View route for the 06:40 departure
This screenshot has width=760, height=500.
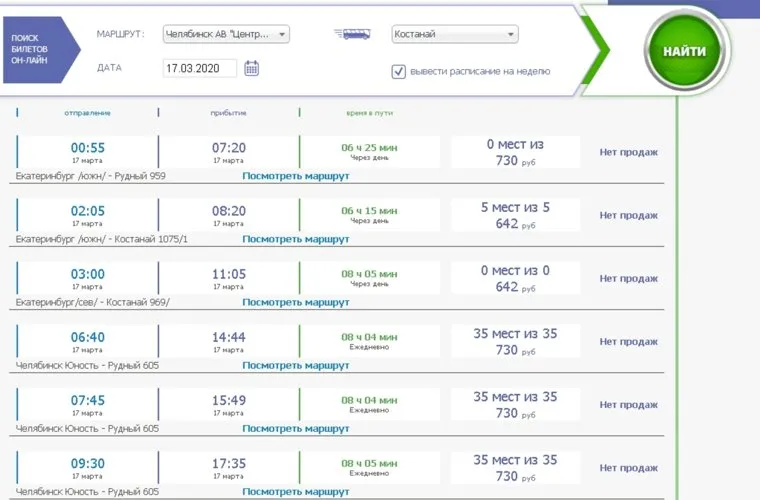pos(295,365)
